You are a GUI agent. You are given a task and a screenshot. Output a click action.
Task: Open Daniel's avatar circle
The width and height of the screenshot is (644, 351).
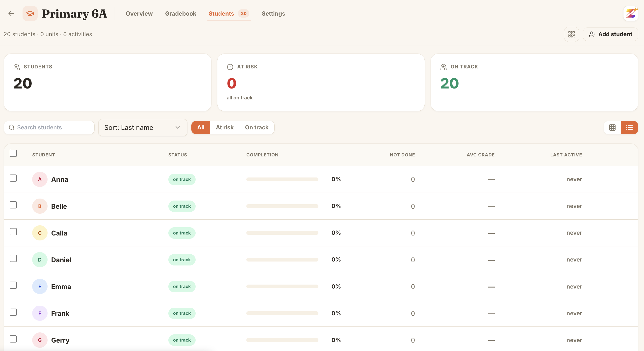[x=40, y=260]
